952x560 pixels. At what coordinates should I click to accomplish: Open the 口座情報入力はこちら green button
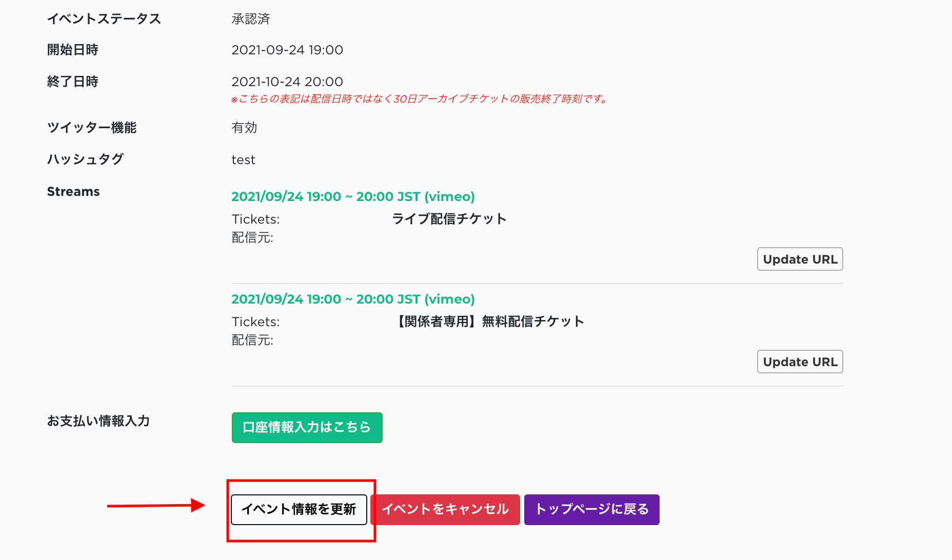coord(307,427)
